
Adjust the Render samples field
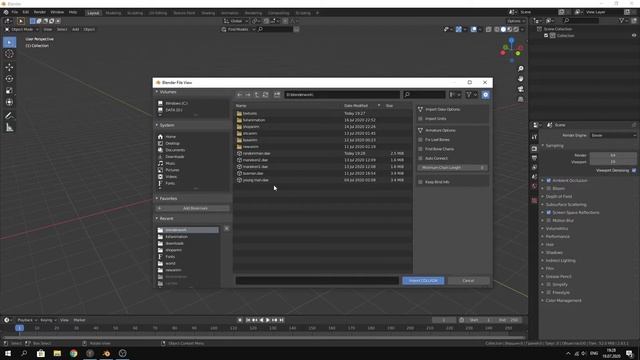point(613,156)
